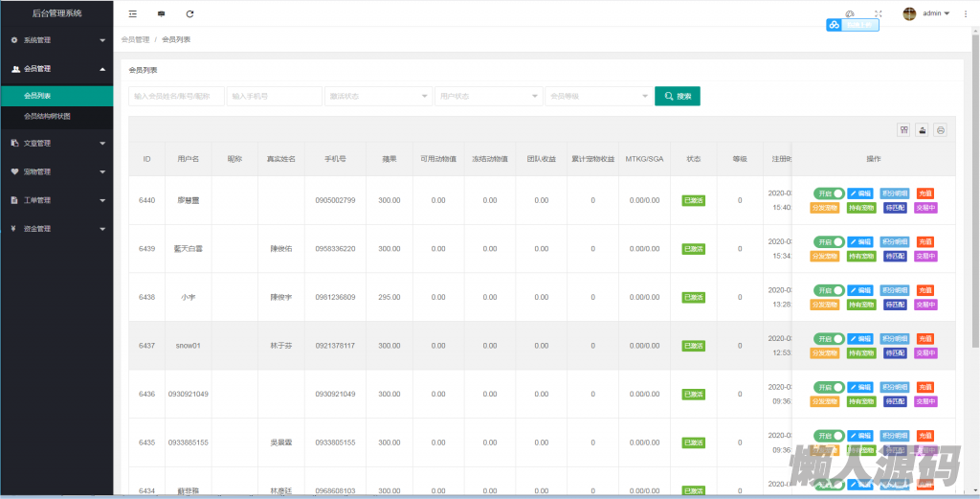Click the table print icon
980x499 pixels.
940,129
